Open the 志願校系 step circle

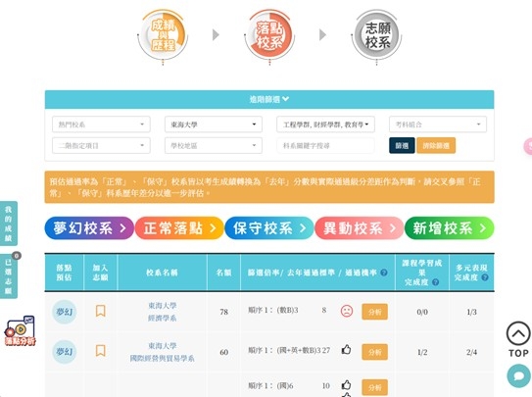[x=376, y=35]
